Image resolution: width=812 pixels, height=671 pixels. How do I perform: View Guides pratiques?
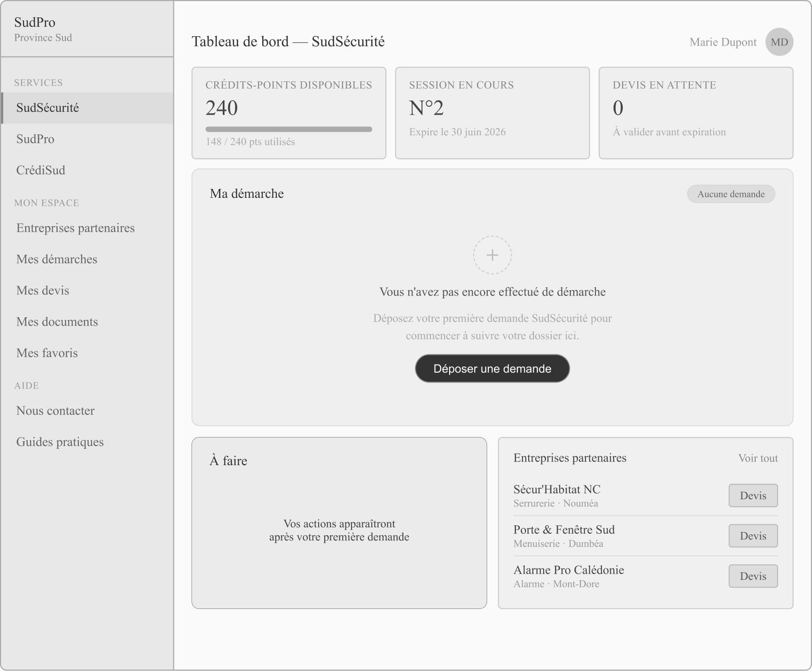tap(87, 442)
